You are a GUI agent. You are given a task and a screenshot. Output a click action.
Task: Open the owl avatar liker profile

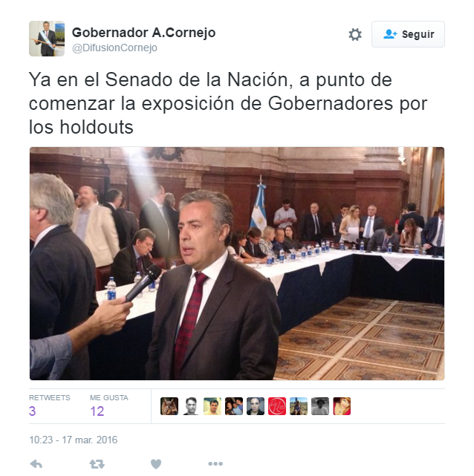click(169, 406)
